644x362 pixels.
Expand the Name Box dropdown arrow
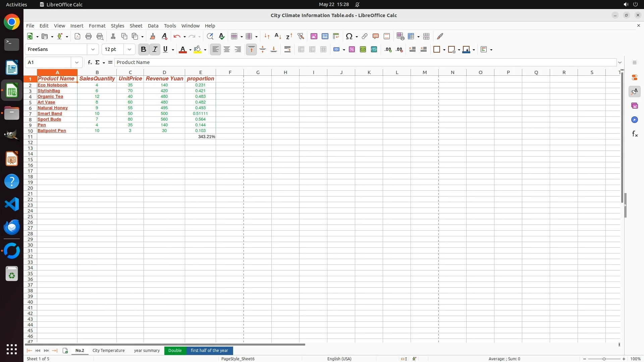pos(77,62)
